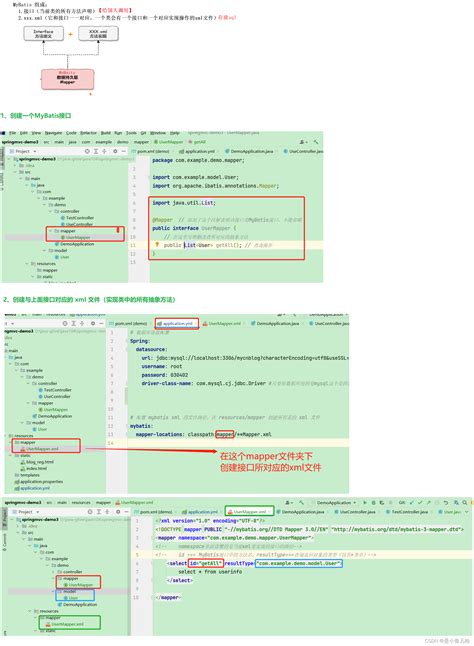Collapse the resources folder in top project tree
474x646 pixels.
click(x=27, y=264)
